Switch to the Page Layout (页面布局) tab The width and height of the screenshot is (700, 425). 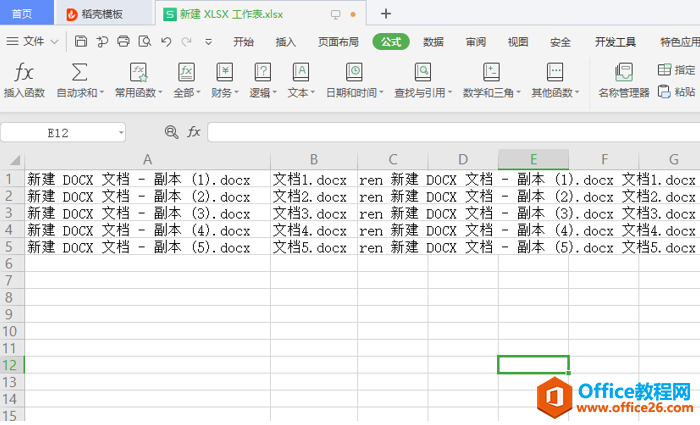tap(338, 42)
